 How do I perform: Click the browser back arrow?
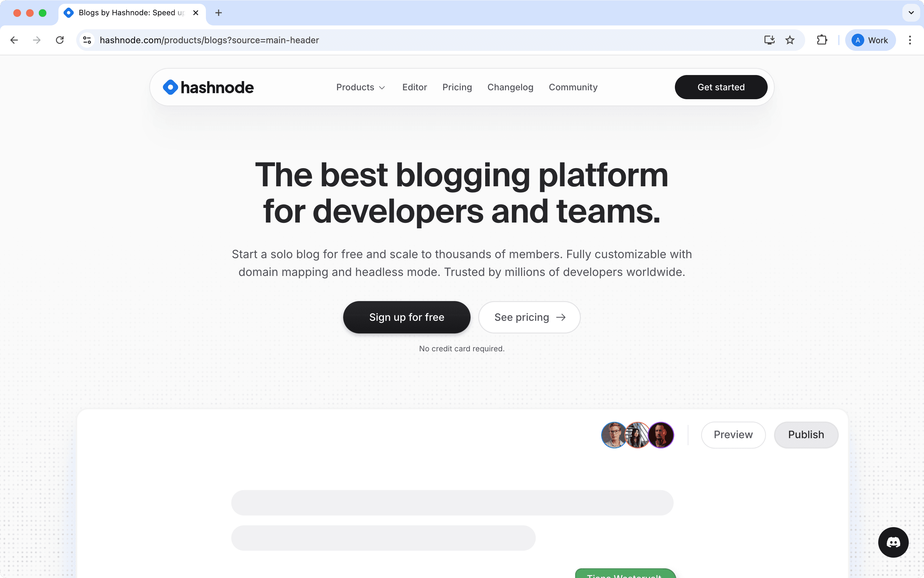click(14, 40)
